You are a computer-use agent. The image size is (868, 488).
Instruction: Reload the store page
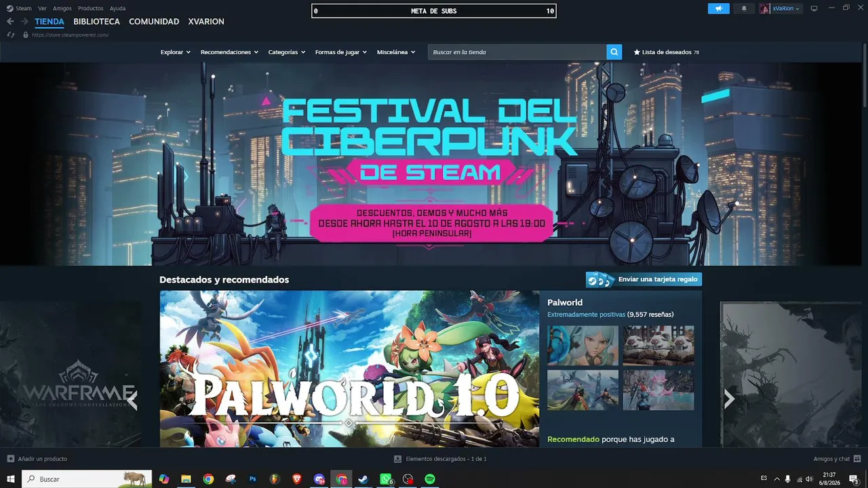click(11, 35)
